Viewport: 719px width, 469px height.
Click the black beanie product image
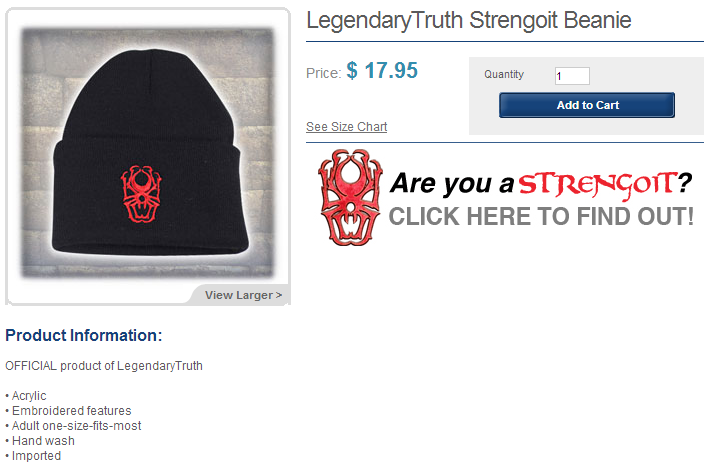pyautogui.click(x=148, y=153)
